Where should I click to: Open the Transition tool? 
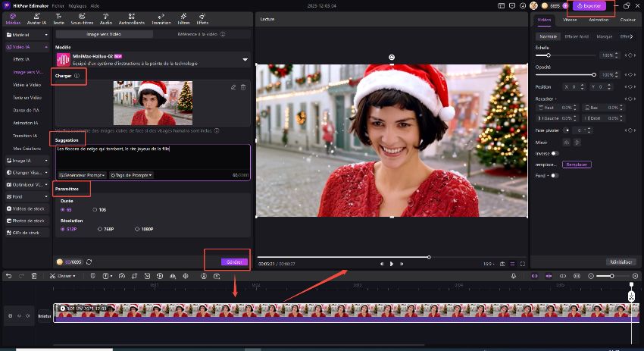pos(161,19)
